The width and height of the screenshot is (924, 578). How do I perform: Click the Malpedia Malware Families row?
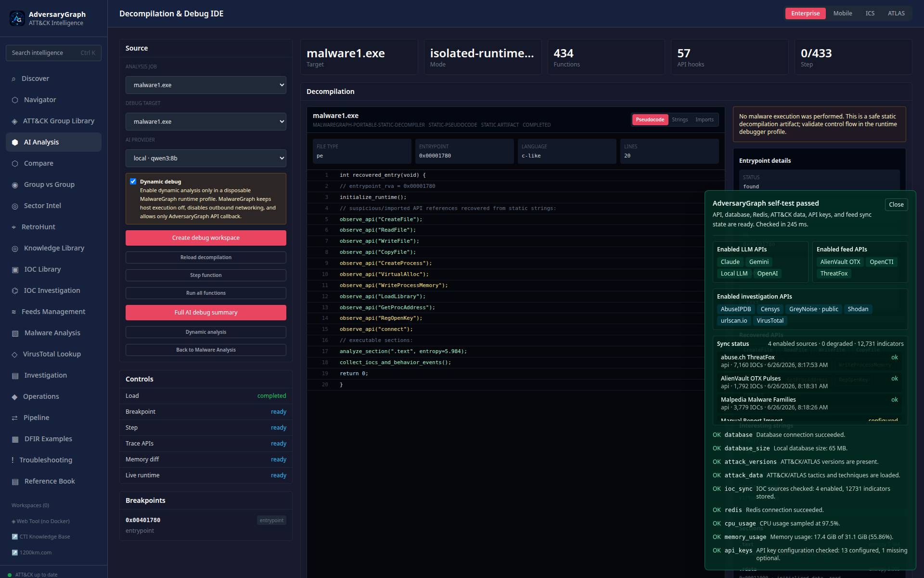(810, 404)
